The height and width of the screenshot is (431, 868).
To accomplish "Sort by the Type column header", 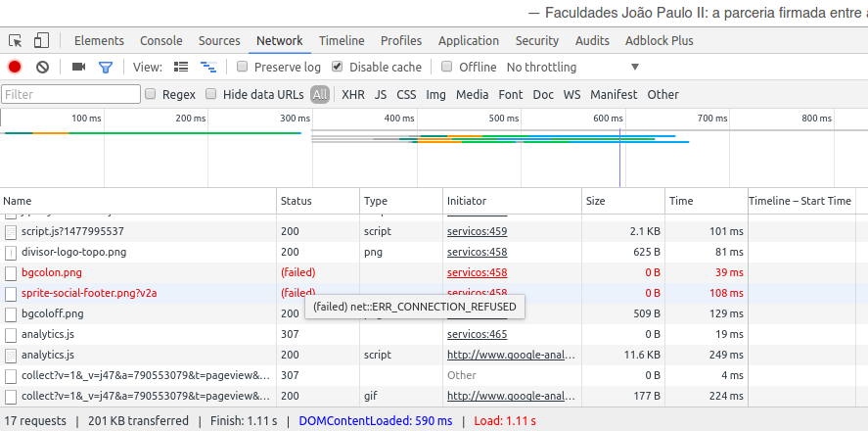I will tap(401, 201).
